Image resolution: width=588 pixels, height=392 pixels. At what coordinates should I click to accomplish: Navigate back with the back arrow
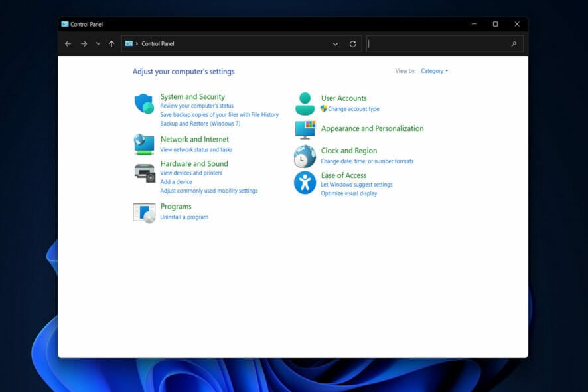68,44
